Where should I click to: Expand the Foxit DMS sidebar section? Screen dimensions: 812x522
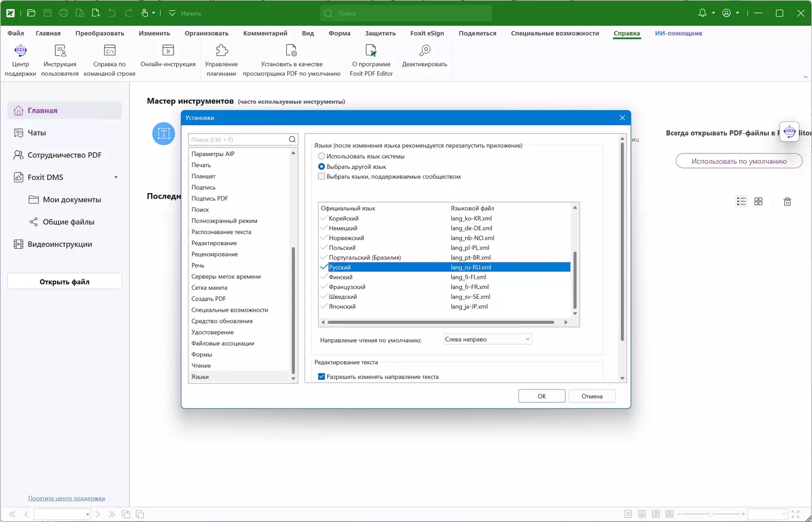point(116,178)
